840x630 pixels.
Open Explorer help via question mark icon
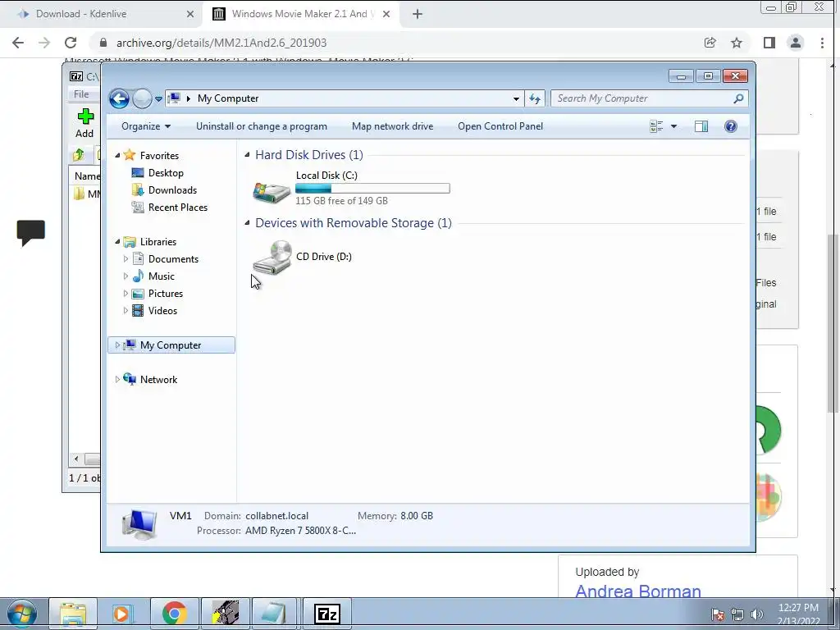731,126
